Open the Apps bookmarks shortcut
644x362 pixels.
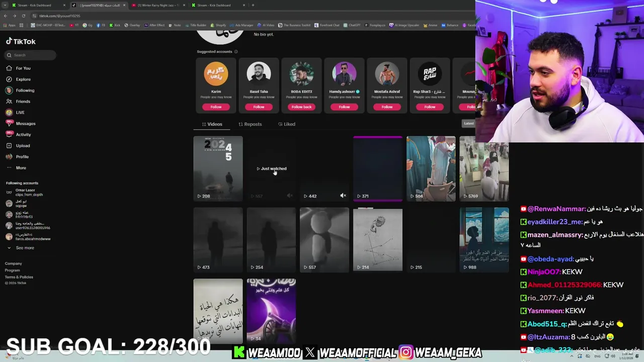10,25
